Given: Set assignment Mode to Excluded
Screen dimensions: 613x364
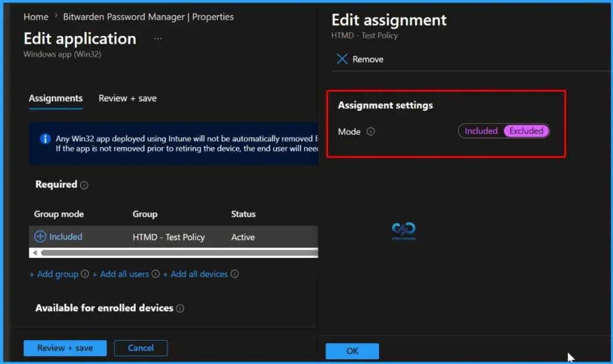Looking at the screenshot, I should coord(526,131).
